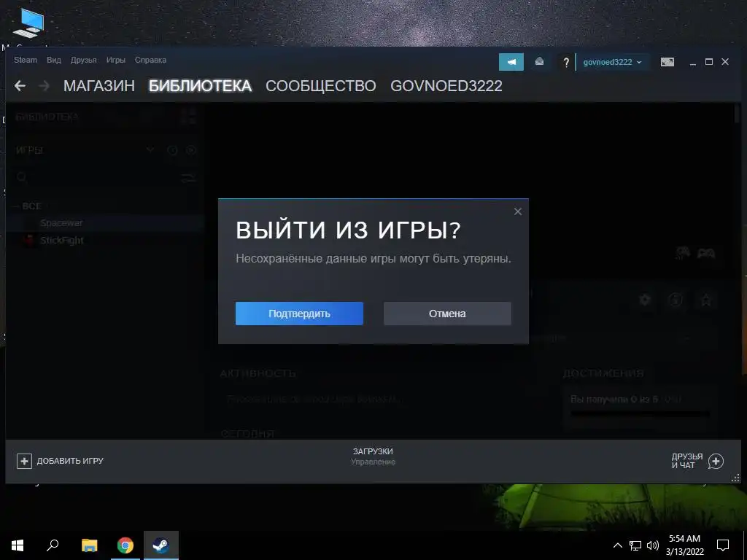Open game settings gear icon
The width and height of the screenshot is (747, 560).
tap(645, 300)
